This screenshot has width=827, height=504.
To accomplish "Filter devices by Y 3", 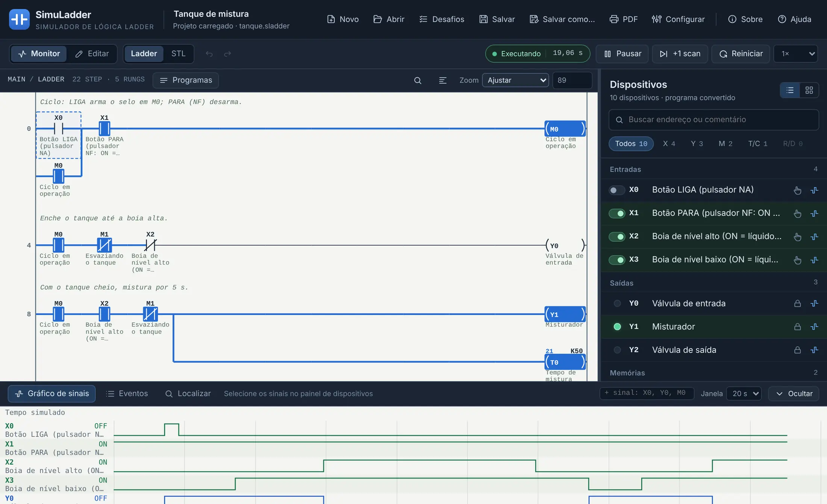I will (697, 144).
